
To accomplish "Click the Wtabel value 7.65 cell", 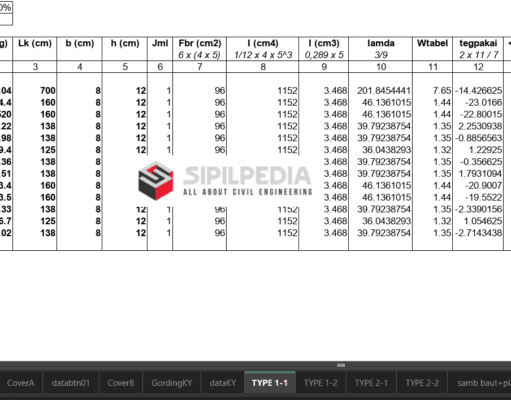I will click(432, 91).
